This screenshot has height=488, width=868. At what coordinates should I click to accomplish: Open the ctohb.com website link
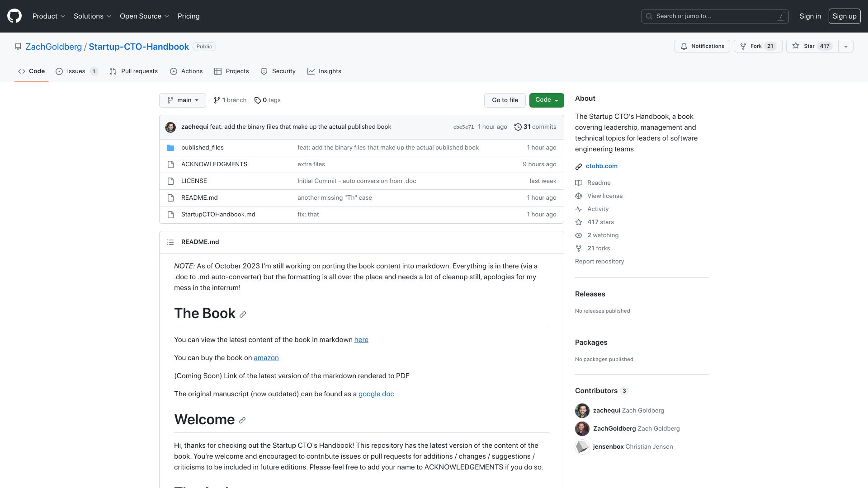point(601,166)
